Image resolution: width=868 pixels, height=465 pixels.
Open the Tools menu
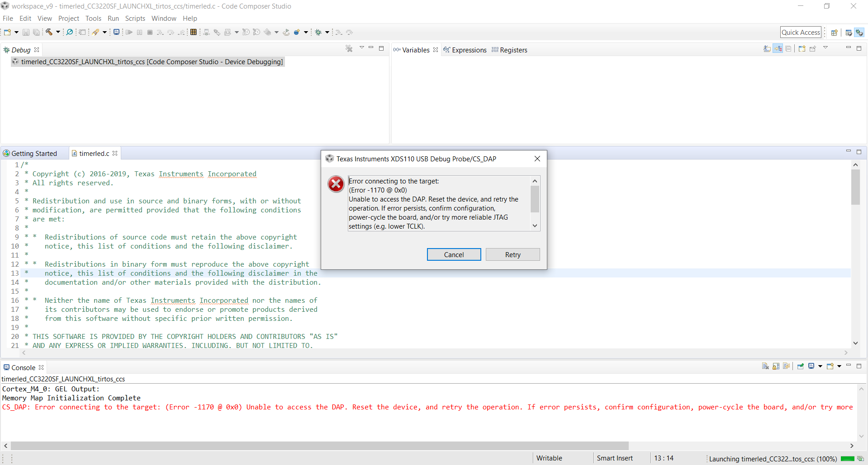pos(93,19)
